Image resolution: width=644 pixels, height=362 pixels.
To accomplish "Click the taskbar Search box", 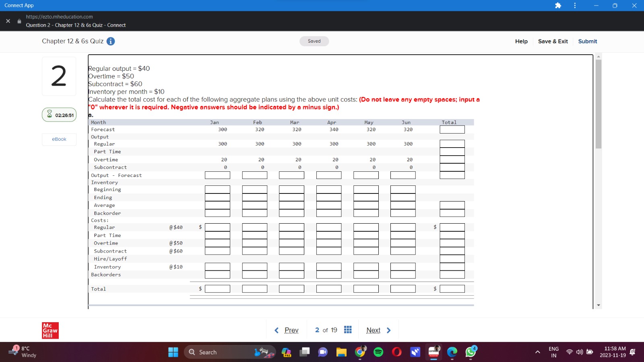I will [x=230, y=352].
